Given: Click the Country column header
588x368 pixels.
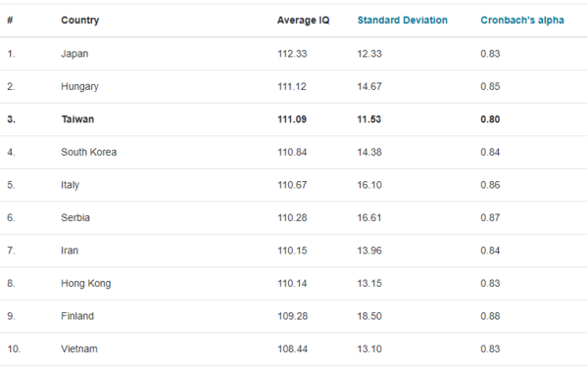Looking at the screenshot, I should click(80, 21).
